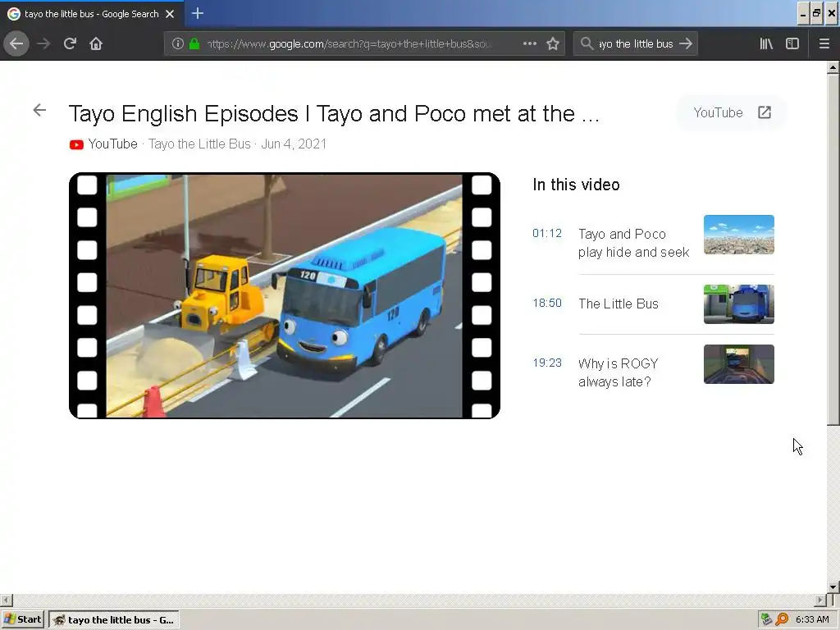Bookmark this page with star icon
The height and width of the screenshot is (630, 840).
point(553,44)
